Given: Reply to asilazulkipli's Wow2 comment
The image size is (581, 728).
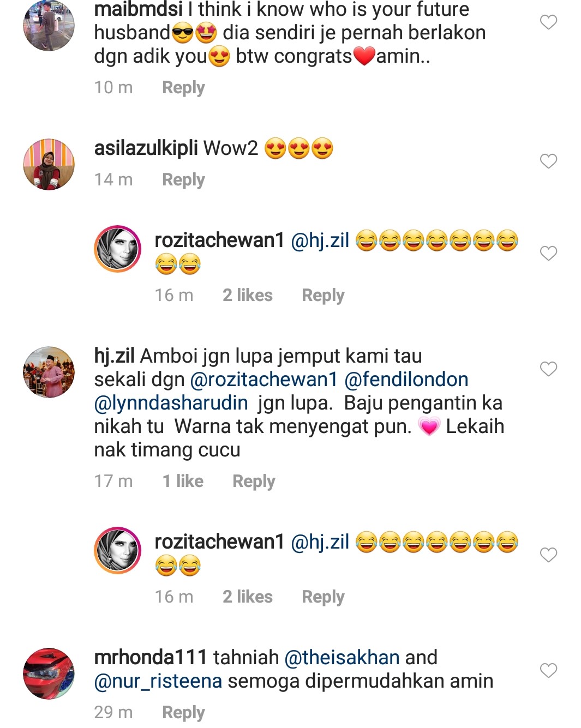Looking at the screenshot, I should click(183, 180).
